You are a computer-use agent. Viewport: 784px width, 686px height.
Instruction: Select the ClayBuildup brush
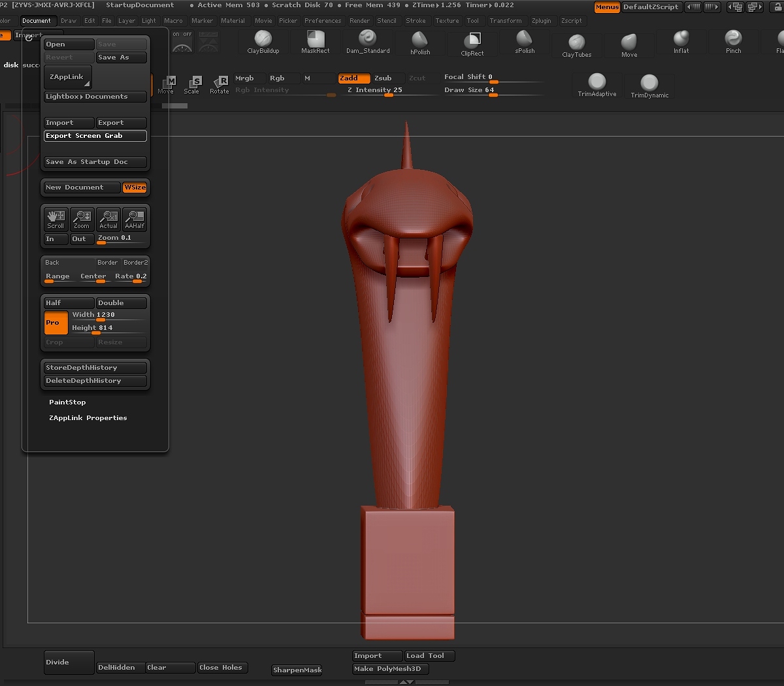click(263, 42)
